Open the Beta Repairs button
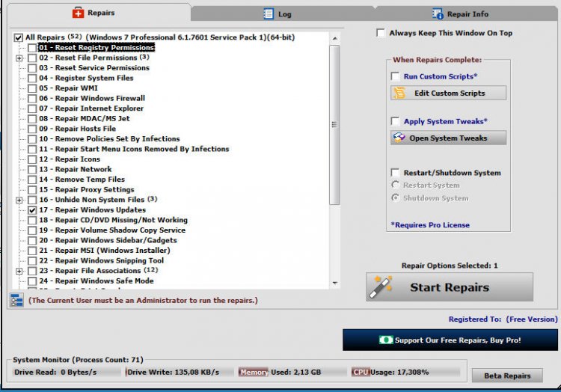 click(507, 376)
